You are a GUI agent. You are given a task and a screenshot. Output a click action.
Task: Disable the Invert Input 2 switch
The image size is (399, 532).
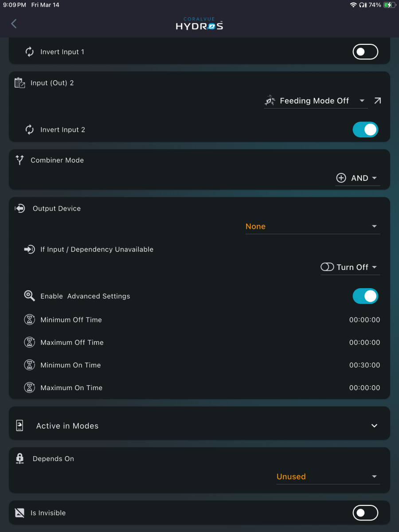pos(365,129)
